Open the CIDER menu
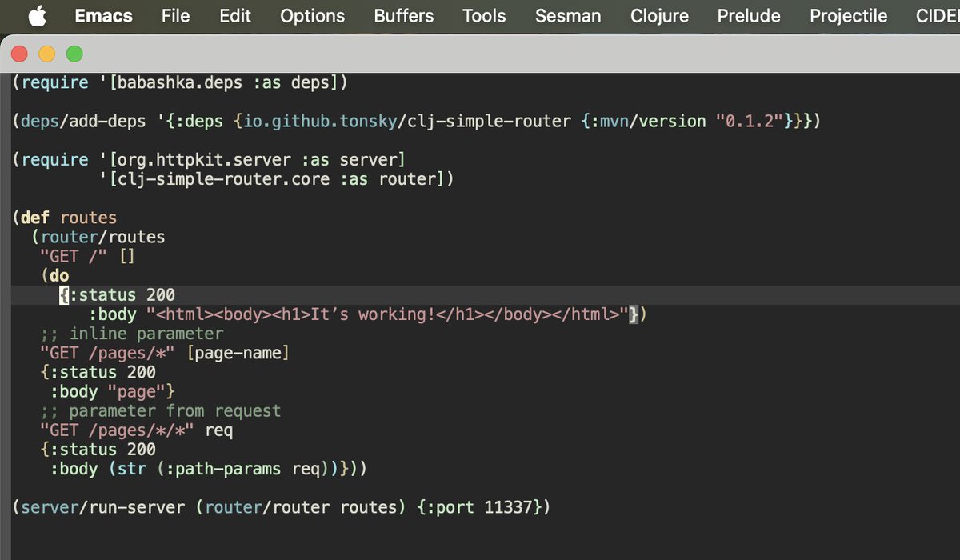This screenshot has height=560, width=960. coord(938,16)
